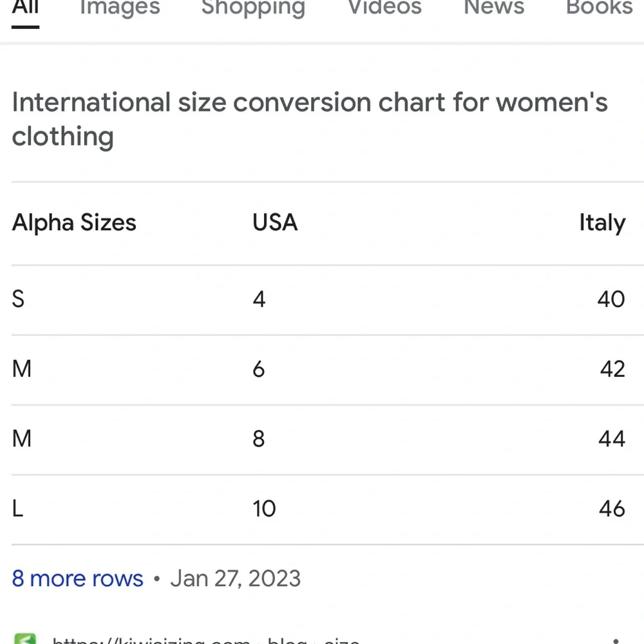Open the Images search tab

(120, 8)
